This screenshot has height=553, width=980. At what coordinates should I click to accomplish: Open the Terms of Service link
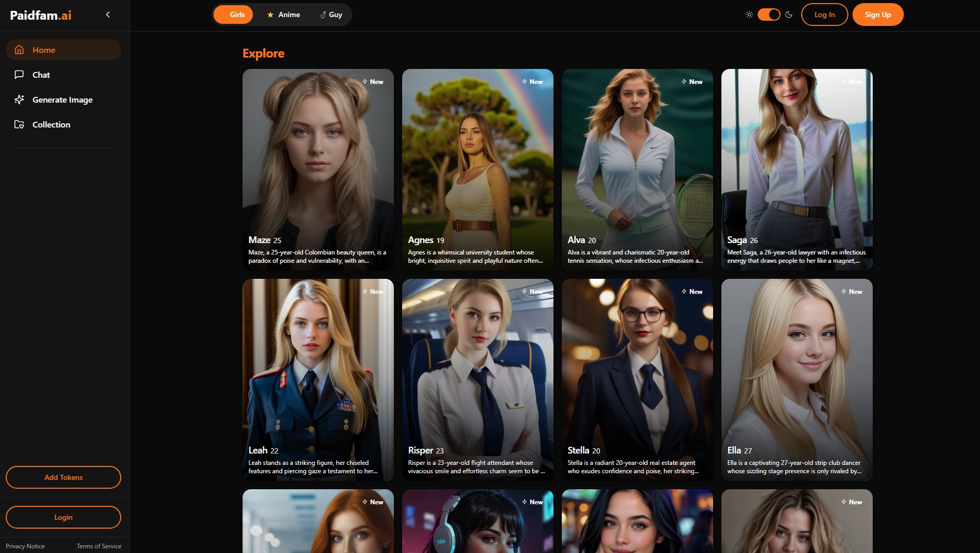[99, 546]
